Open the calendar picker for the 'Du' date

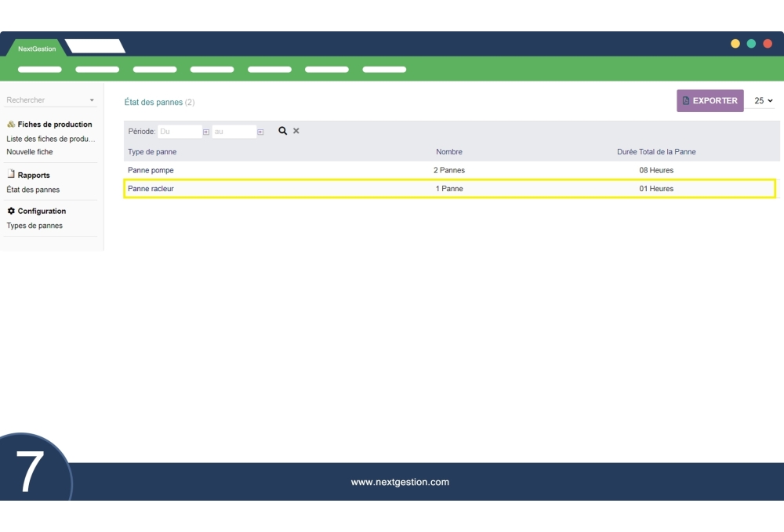[206, 132]
